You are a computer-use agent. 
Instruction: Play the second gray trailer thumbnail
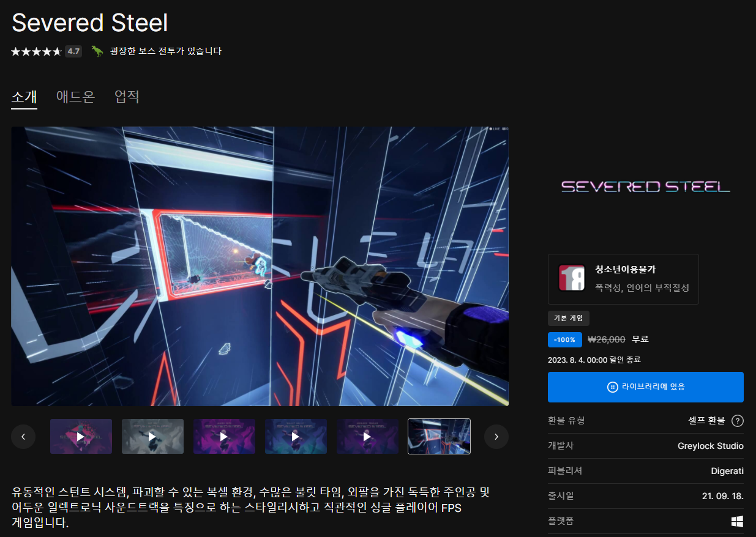point(152,437)
